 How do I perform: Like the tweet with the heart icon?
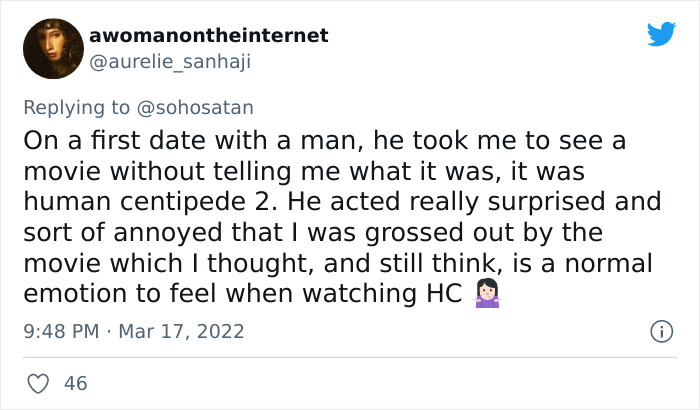40,382
